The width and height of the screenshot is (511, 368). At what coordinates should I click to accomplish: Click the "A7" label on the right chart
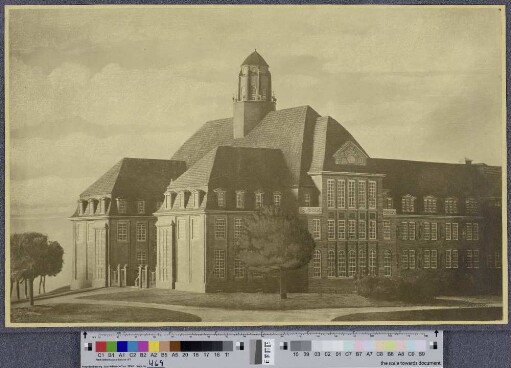point(369,354)
